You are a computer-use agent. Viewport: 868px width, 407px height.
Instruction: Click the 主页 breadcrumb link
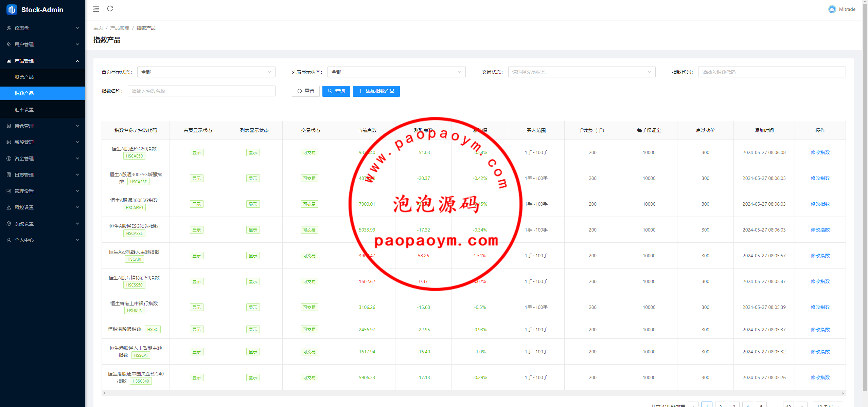tap(98, 28)
